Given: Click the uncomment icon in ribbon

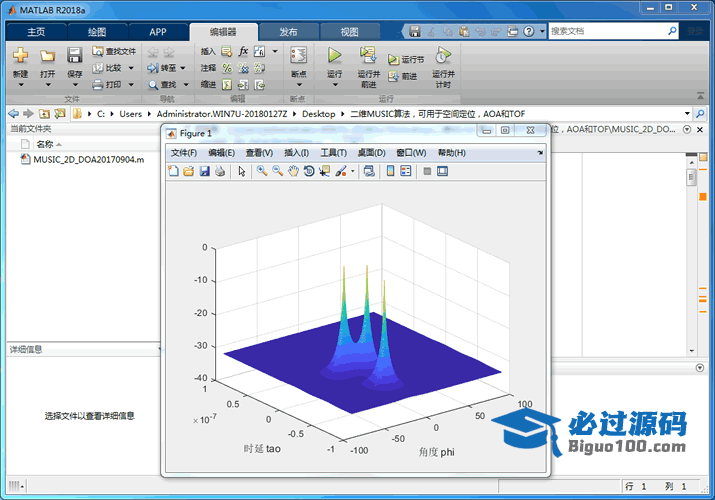Looking at the screenshot, I should pos(243,68).
